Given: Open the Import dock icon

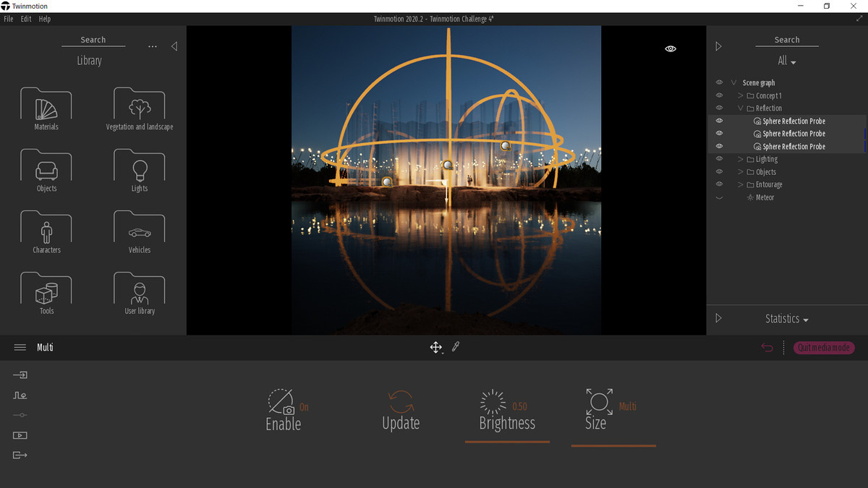Looking at the screenshot, I should (20, 375).
